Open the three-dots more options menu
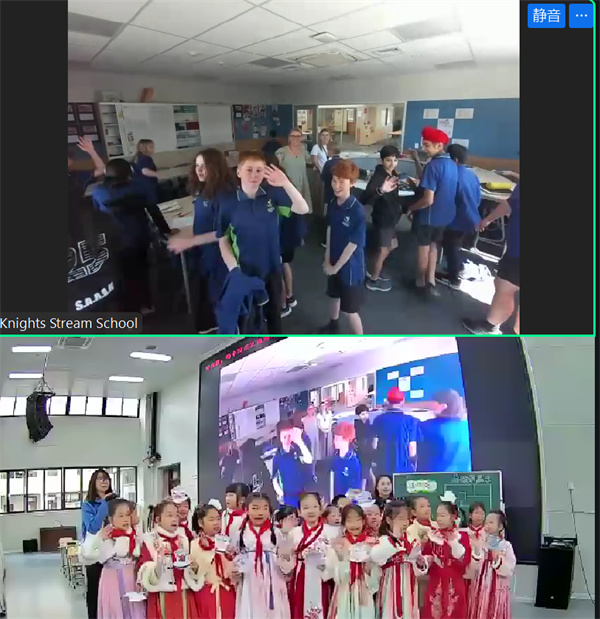The image size is (600, 619). coord(580,15)
